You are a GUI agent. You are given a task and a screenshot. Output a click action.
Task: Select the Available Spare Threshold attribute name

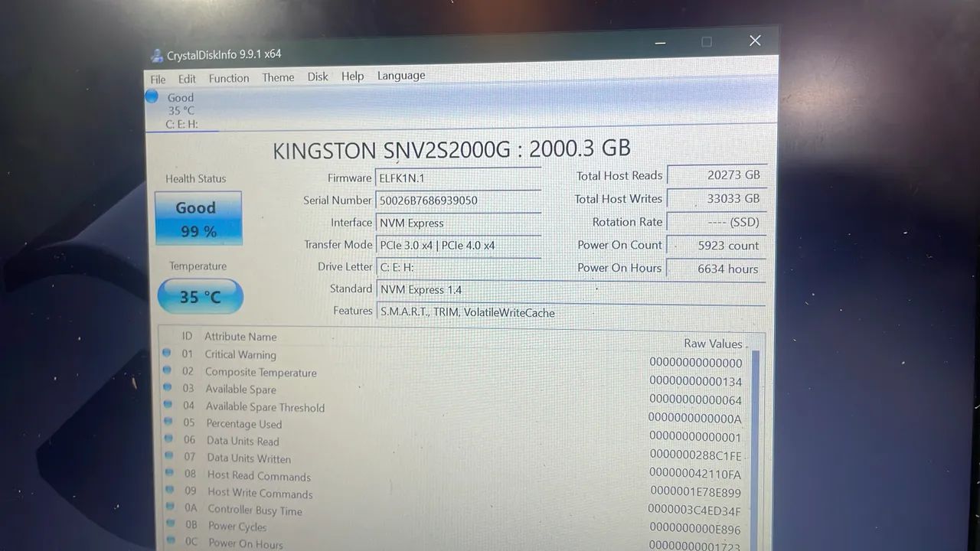(x=265, y=407)
